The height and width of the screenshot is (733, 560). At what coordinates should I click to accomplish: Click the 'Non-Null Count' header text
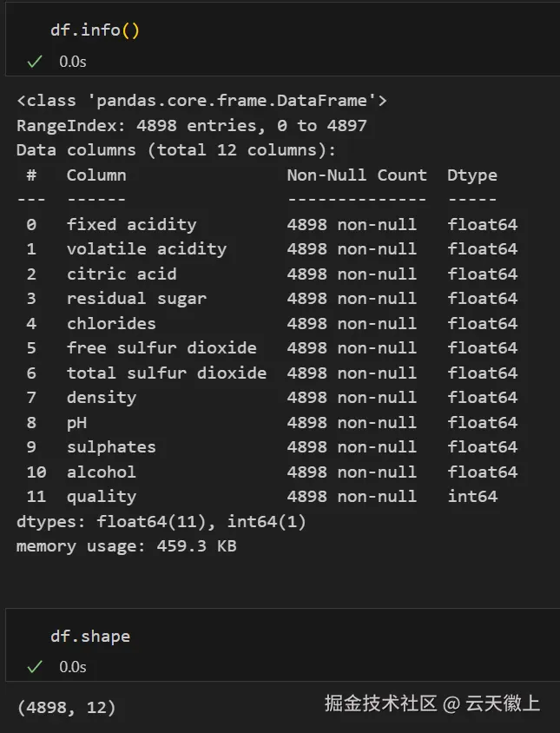pos(357,175)
